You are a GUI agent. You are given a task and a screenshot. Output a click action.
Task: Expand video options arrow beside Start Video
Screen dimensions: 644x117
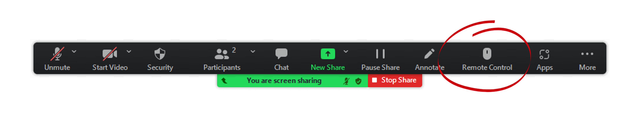(129, 51)
